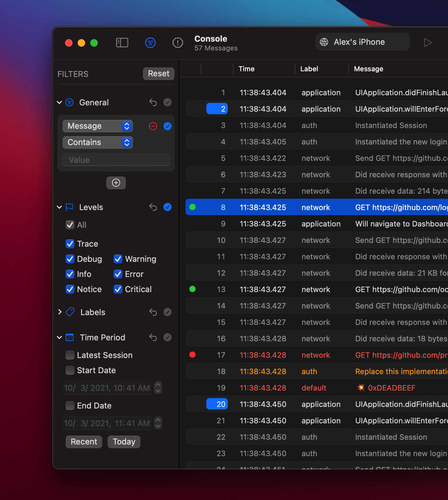
Task: Click the Time Period calendar icon
Action: click(70, 338)
